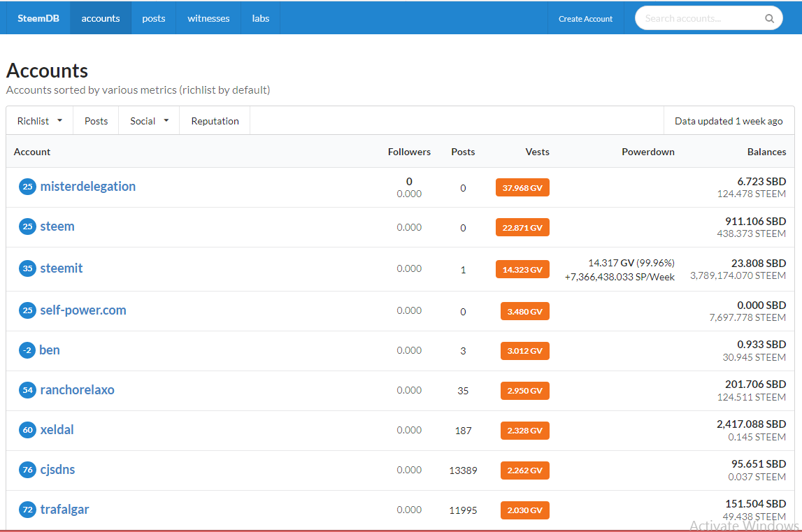Click the 2.030 GV vests badge
Image resolution: width=802 pixels, height=532 pixels.
pos(525,510)
